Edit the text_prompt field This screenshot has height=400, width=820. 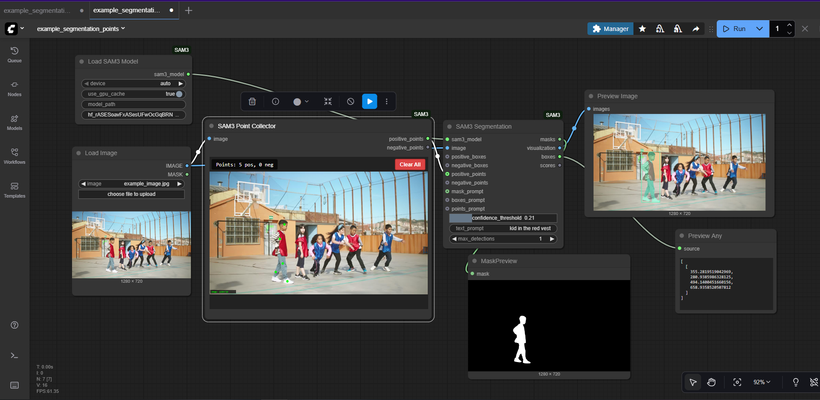(x=503, y=228)
